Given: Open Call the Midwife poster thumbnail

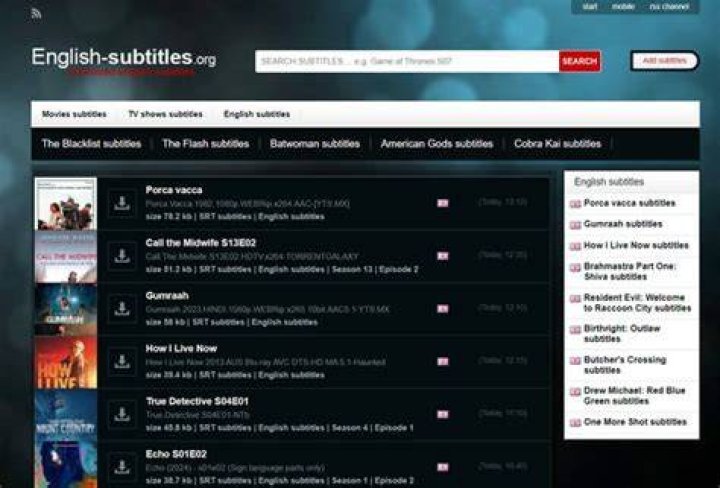Looking at the screenshot, I should pos(66,257).
